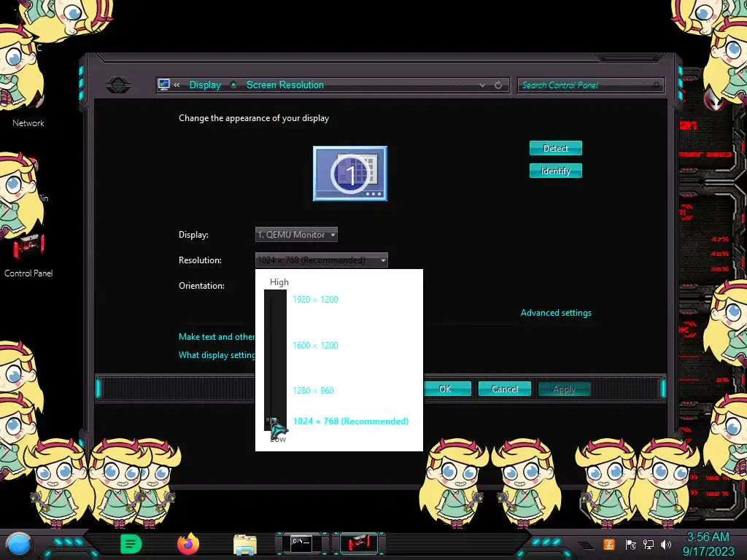
Task: Open the address bar history dropdown arrow
Action: point(483,85)
